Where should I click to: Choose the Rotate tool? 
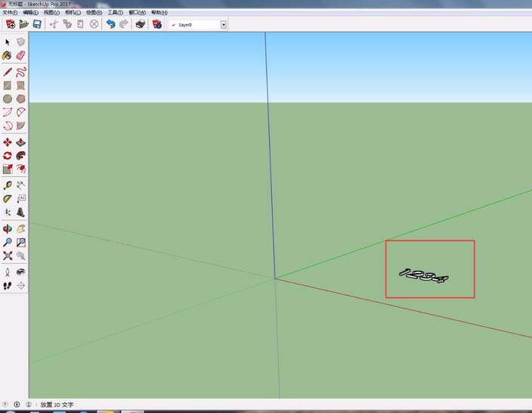pos(8,156)
